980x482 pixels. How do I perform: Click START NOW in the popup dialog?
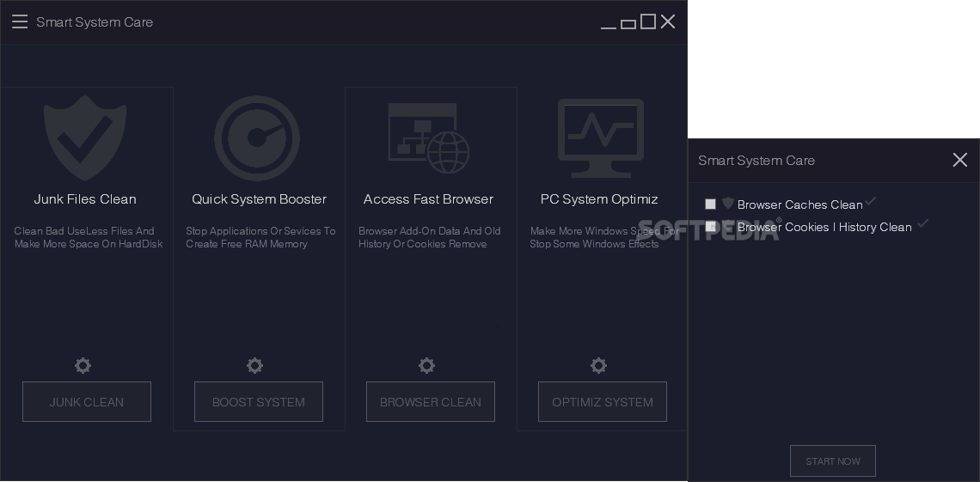pyautogui.click(x=833, y=461)
